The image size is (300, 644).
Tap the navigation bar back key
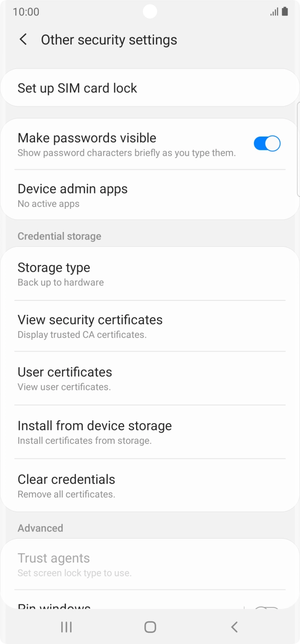pos(234,626)
